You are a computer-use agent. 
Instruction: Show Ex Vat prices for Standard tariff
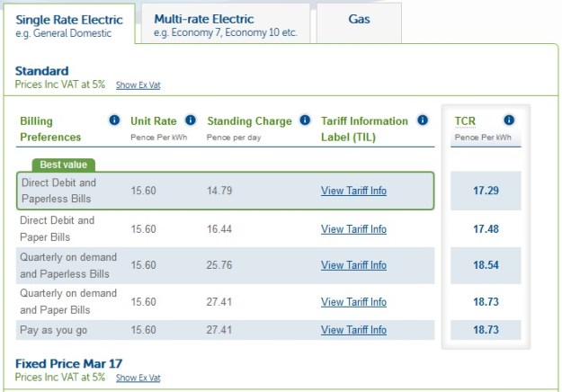tap(138, 85)
